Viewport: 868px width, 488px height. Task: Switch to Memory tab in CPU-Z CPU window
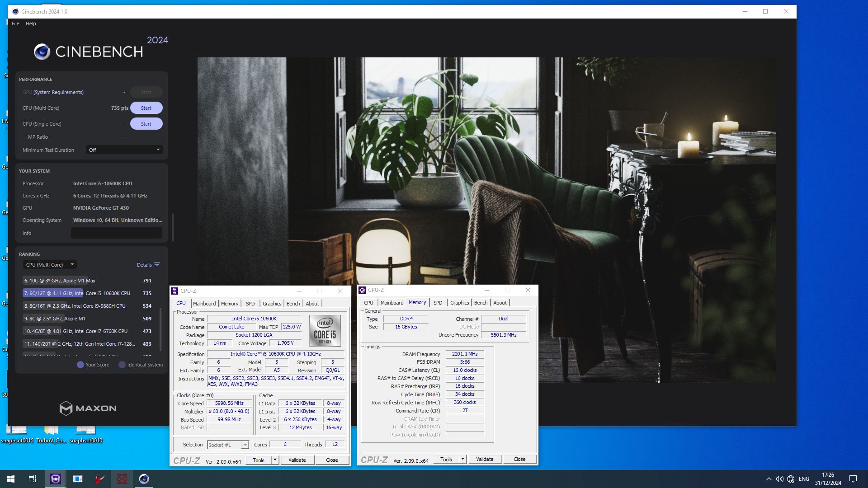pyautogui.click(x=230, y=304)
